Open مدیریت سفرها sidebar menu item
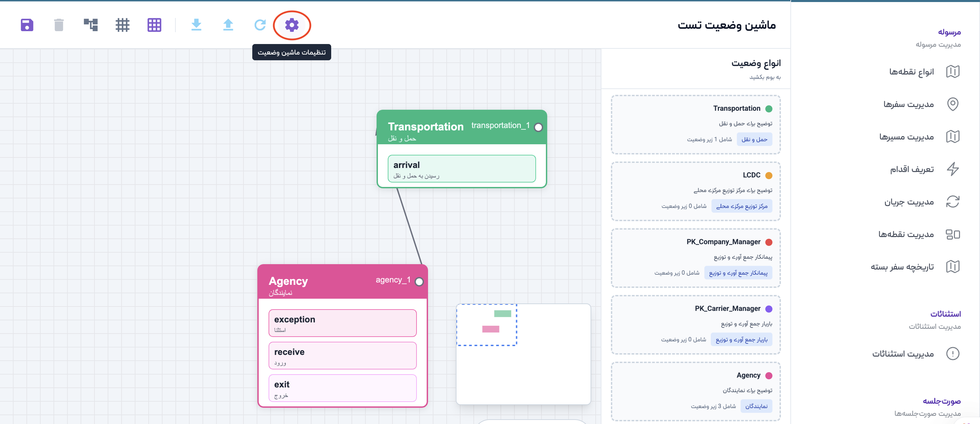980x424 pixels. point(909,104)
